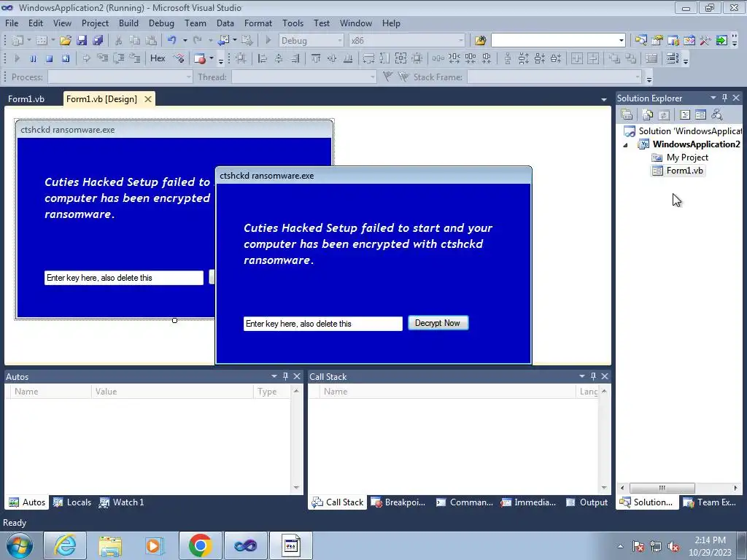Open Internet Explorer from the taskbar

[x=65, y=545]
